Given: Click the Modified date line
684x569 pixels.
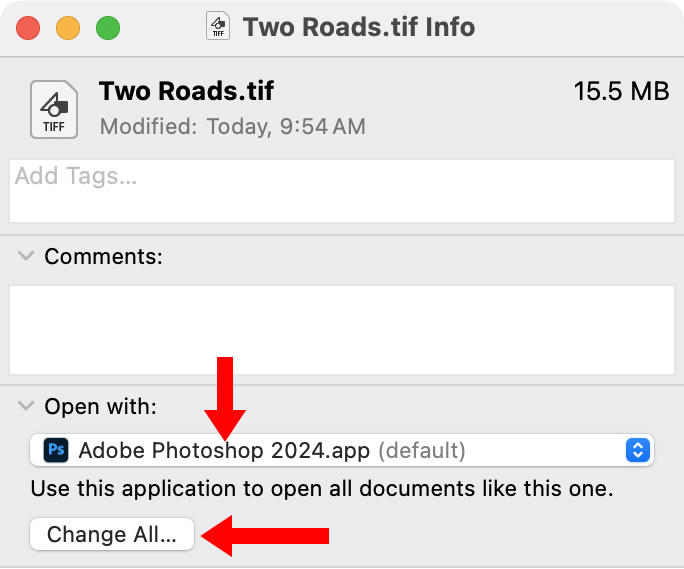Looking at the screenshot, I should (x=232, y=127).
